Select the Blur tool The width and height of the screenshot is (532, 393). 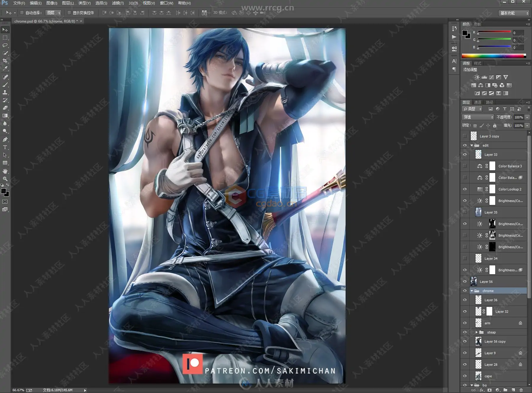pyautogui.click(x=5, y=123)
